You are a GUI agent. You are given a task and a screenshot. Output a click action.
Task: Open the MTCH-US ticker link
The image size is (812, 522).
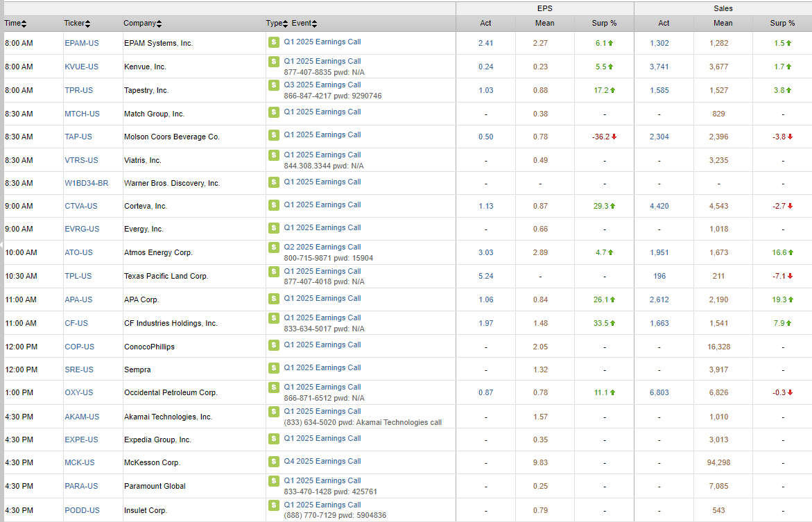(x=83, y=114)
